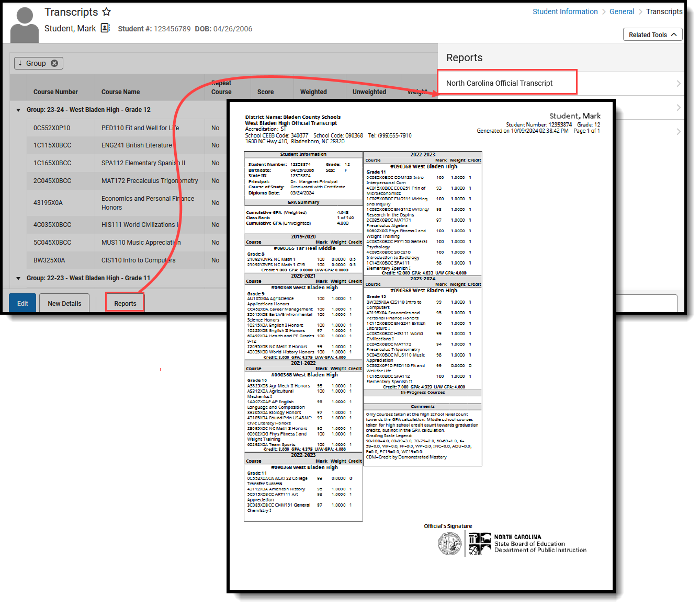The width and height of the screenshot is (700, 608).
Task: Click PED110 Fit and Well for Life course
Action: (x=140, y=128)
